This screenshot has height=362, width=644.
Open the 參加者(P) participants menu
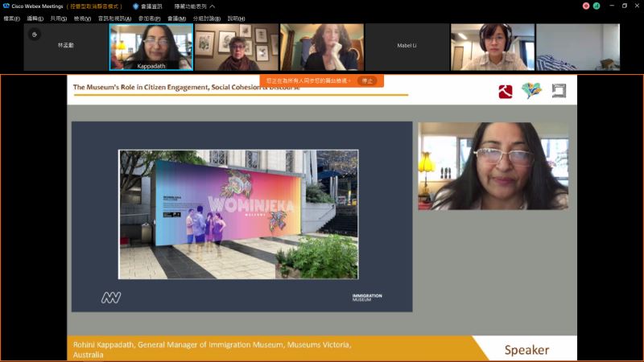[150, 18]
